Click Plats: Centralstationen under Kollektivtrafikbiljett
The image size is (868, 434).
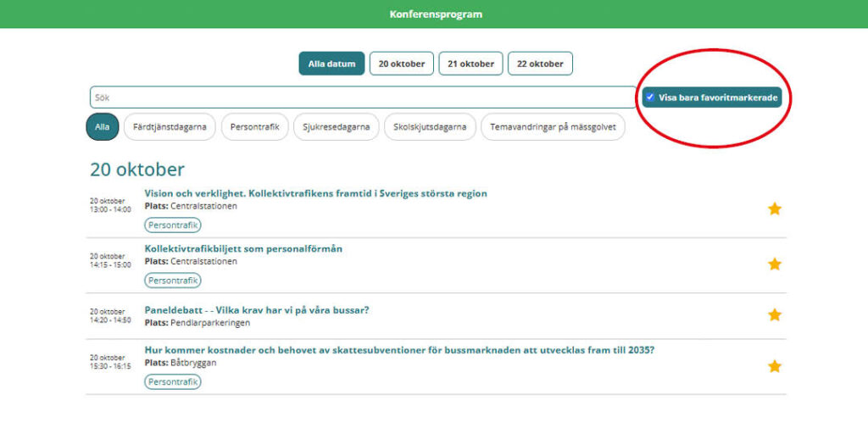click(x=191, y=261)
